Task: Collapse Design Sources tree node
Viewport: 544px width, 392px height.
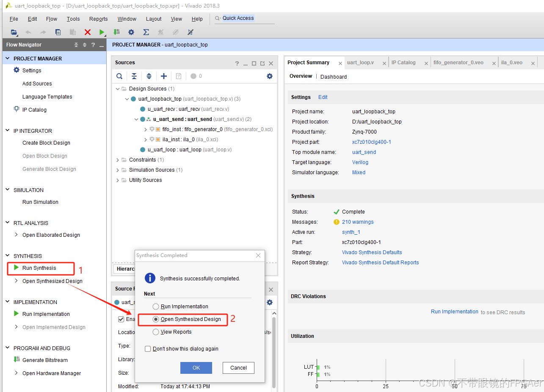Action: [x=118, y=89]
